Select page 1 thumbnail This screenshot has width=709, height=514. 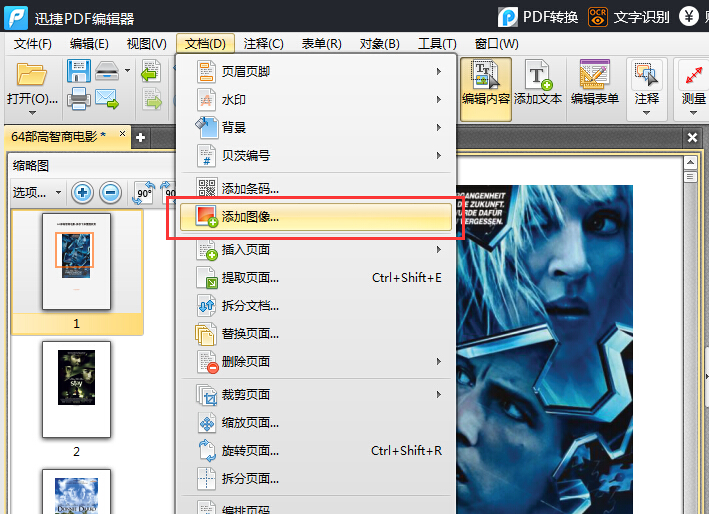pyautogui.click(x=76, y=262)
